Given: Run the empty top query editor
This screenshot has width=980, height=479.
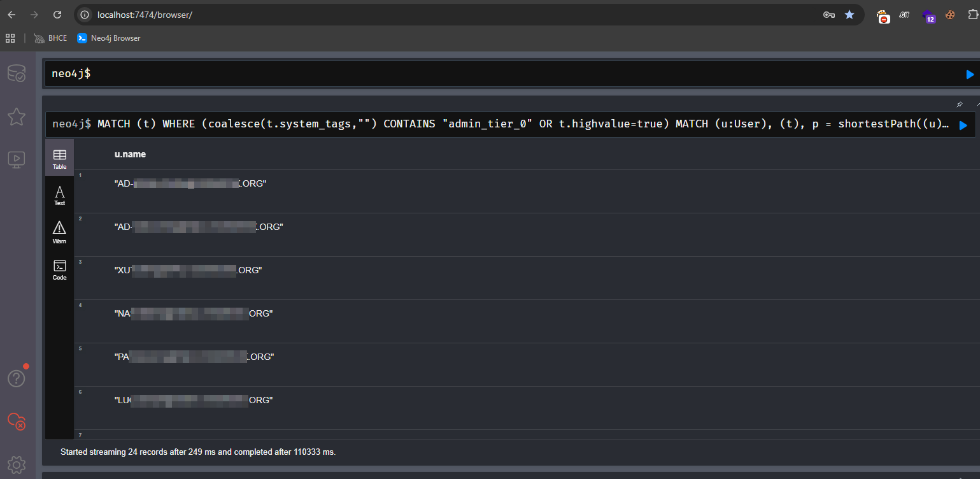Looking at the screenshot, I should click(969, 75).
